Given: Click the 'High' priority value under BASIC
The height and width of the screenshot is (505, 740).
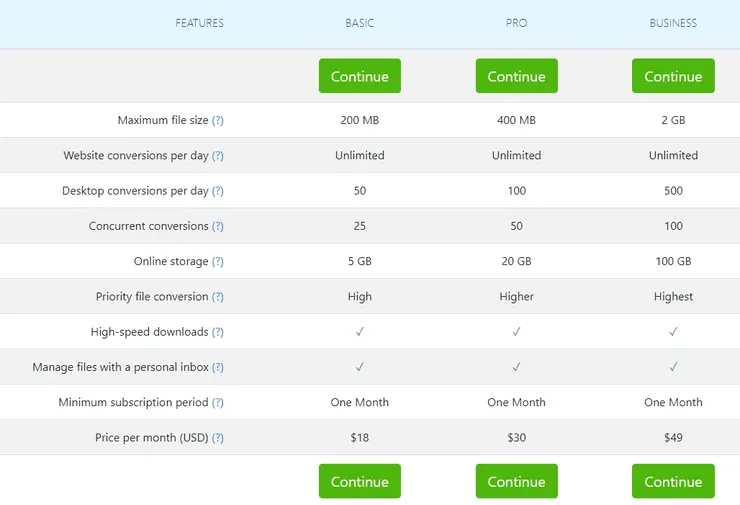Looking at the screenshot, I should click(x=360, y=297).
